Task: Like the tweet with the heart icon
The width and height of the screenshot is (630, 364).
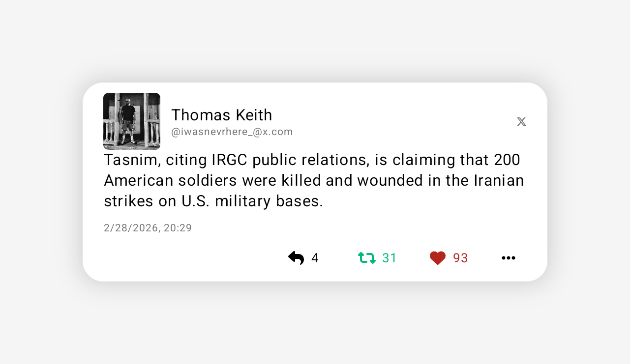Action: pos(438,258)
